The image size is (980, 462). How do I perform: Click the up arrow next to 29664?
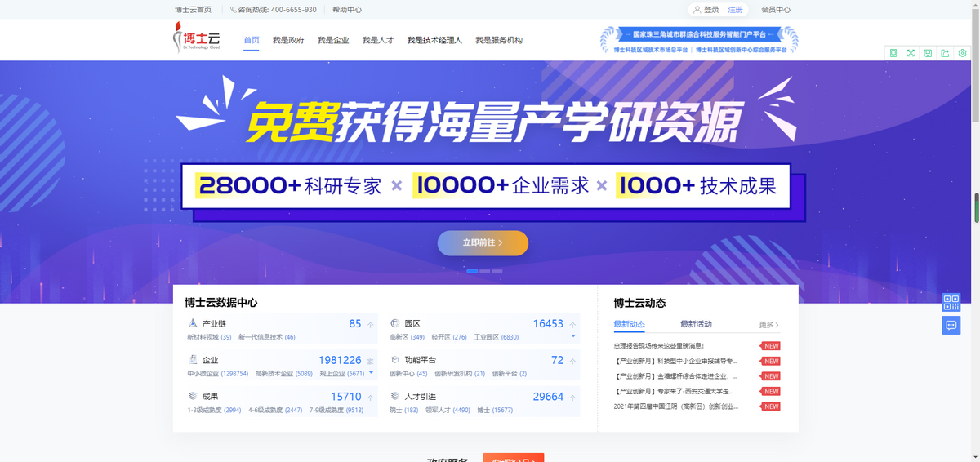coord(572,398)
